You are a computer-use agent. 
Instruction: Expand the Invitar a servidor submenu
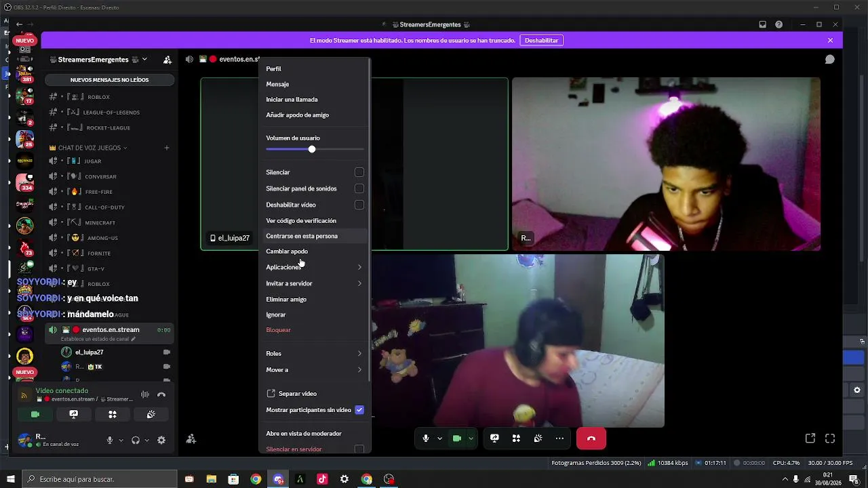pyautogui.click(x=314, y=283)
